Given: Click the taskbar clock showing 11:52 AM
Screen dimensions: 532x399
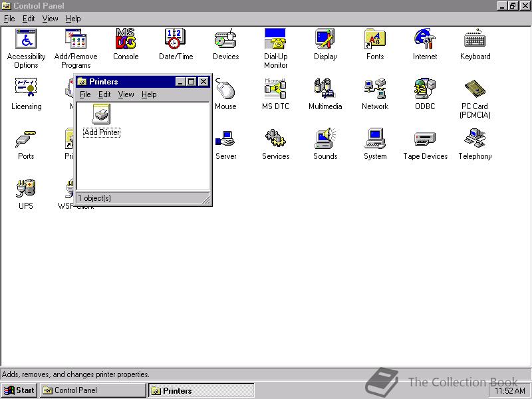Looking at the screenshot, I should [509, 391].
